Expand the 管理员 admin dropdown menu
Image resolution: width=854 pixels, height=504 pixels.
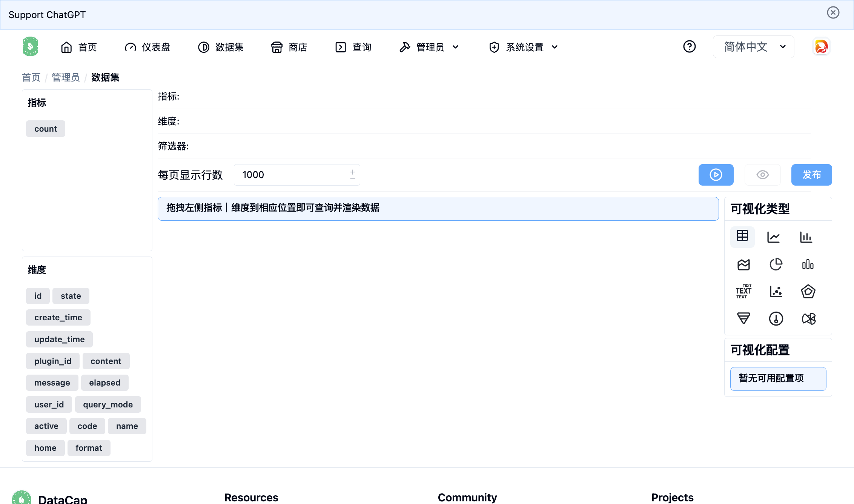point(429,47)
